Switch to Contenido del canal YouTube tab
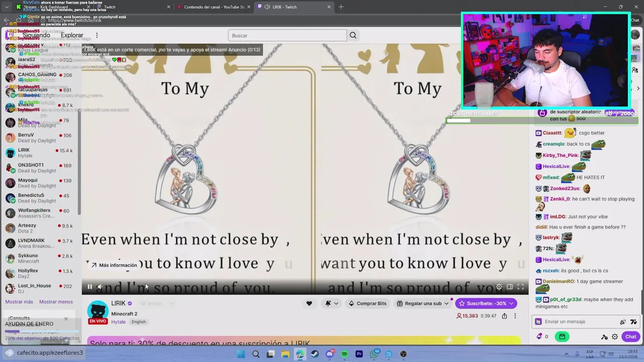Viewport: 644px width, 362px height. click(x=213, y=7)
